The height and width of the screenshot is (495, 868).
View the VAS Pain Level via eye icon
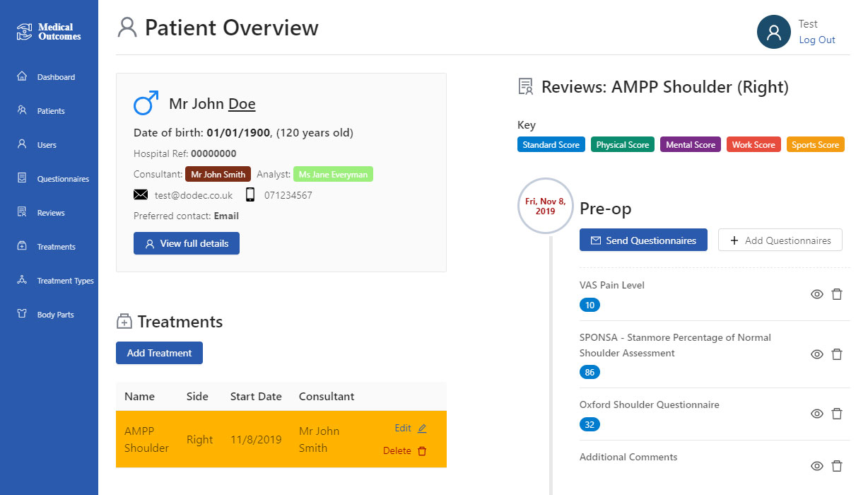[x=816, y=294]
